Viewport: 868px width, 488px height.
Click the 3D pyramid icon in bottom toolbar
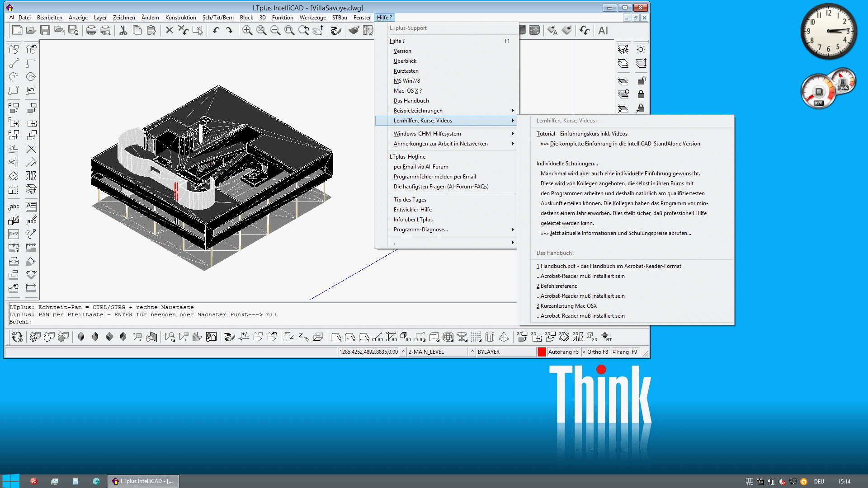pos(504,337)
